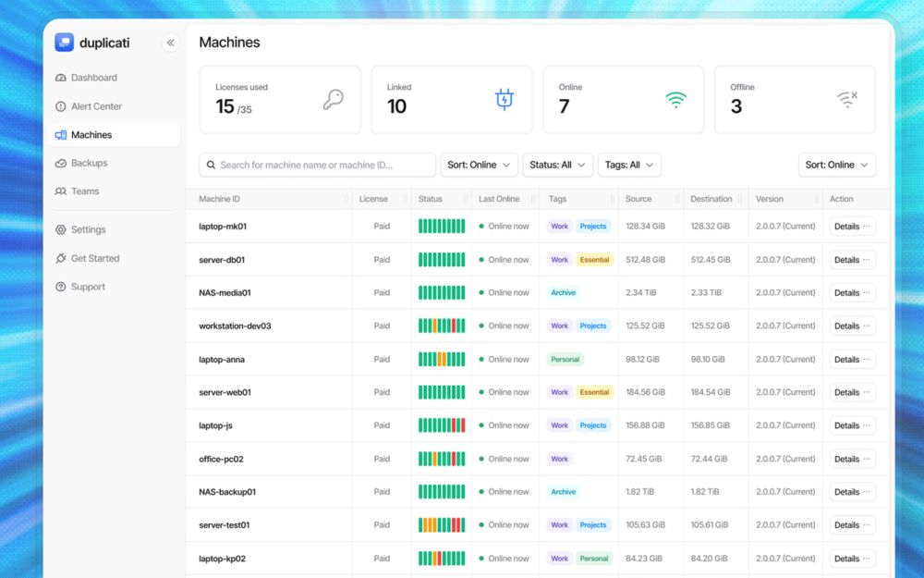This screenshot has height=578, width=924.
Task: Click the offline wifi icon in Offline card
Action: (847, 100)
